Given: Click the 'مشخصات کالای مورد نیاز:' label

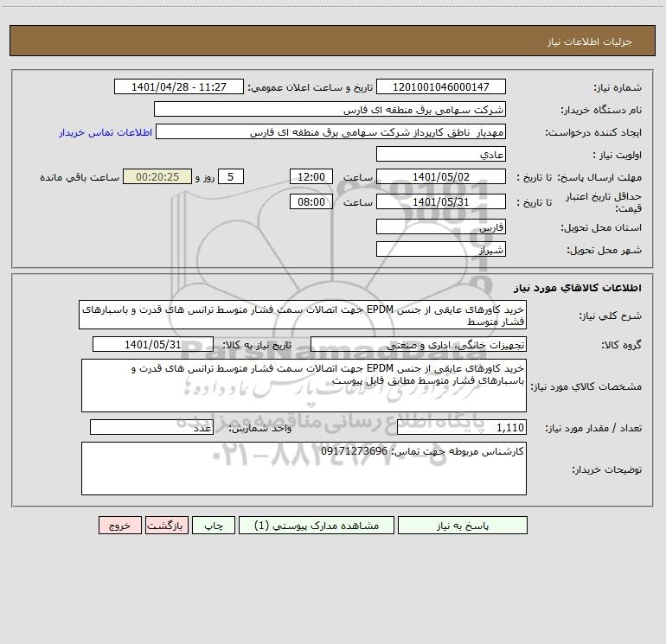Looking at the screenshot, I should pyautogui.click(x=588, y=386).
